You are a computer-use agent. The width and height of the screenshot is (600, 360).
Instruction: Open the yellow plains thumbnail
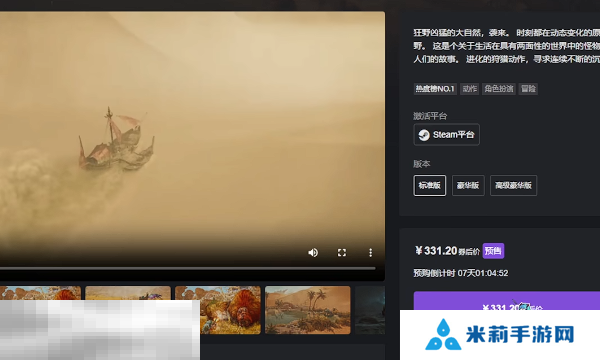point(128,293)
